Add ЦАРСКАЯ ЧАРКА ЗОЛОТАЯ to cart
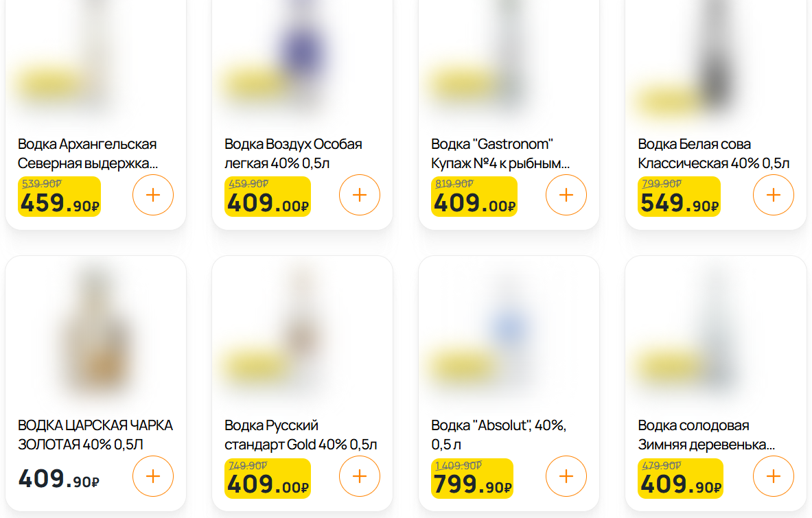Image resolution: width=812 pixels, height=518 pixels. click(153, 476)
